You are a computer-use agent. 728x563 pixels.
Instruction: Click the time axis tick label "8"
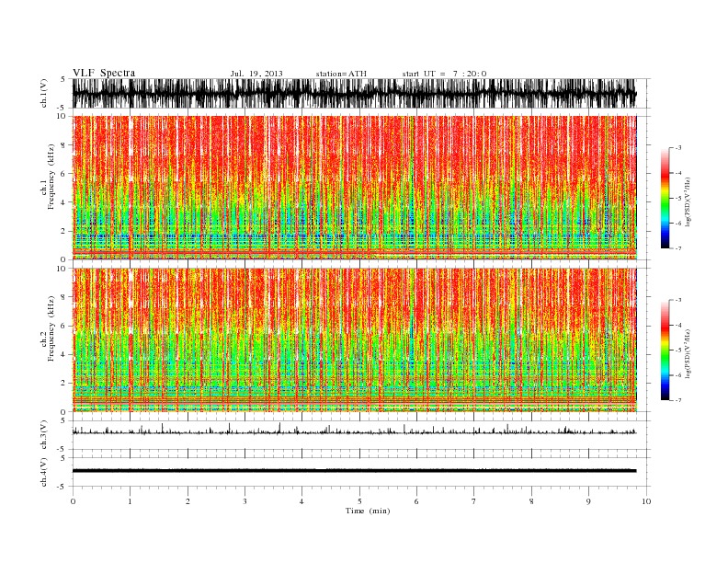(x=531, y=501)
